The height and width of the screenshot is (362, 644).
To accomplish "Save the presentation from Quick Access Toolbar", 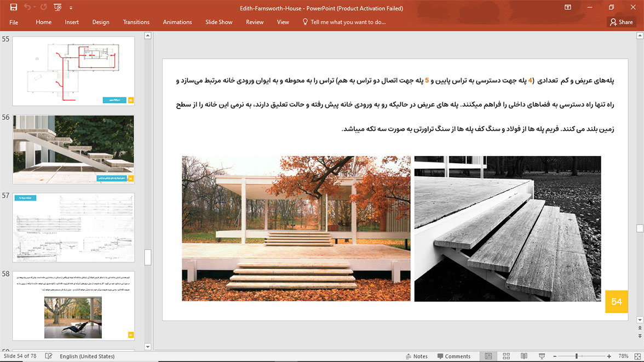I will click(14, 8).
